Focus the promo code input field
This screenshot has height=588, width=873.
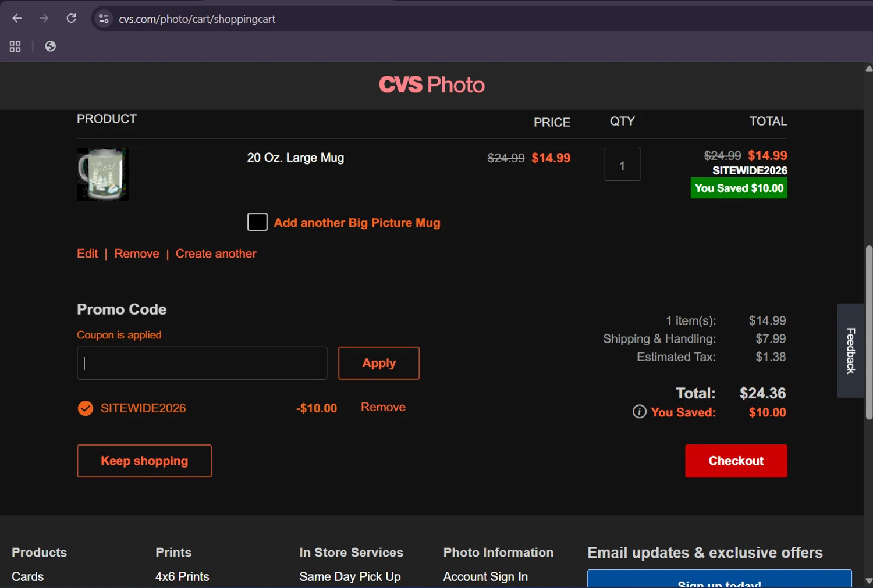202,363
